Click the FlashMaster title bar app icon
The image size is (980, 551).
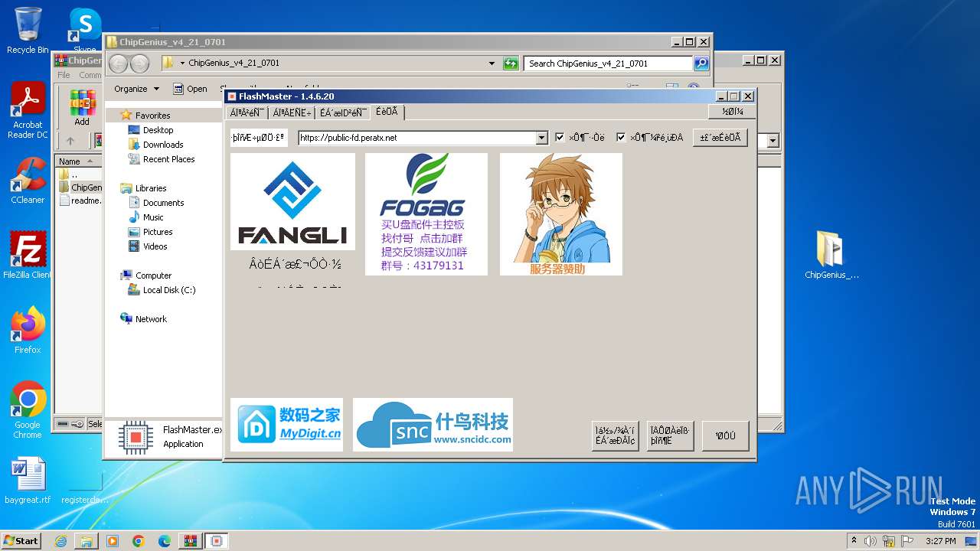[232, 96]
